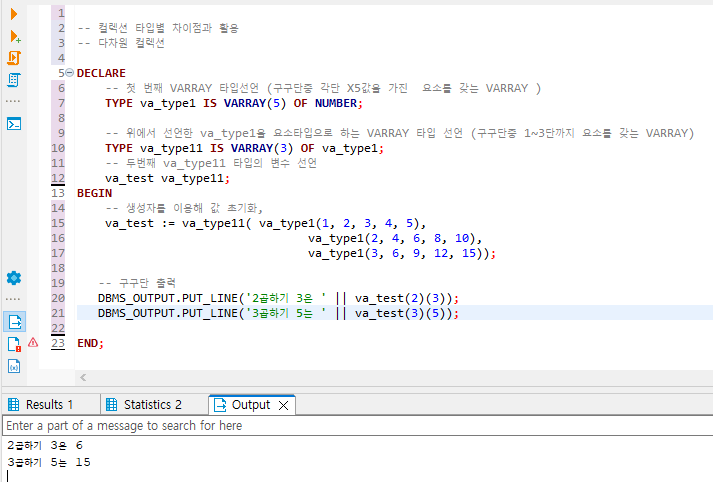Viewport: 713px width, 482px height.
Task: Switch to the Results 1 tab
Action: coord(49,404)
